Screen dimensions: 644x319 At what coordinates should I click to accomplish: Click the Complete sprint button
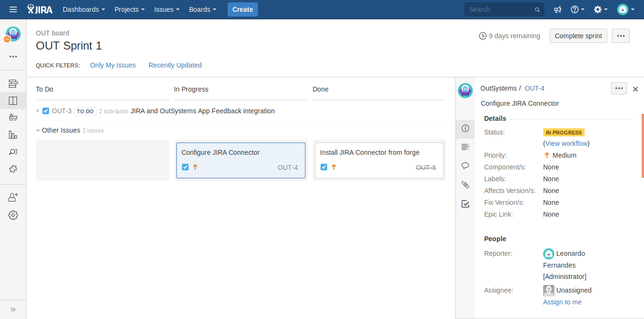click(578, 35)
